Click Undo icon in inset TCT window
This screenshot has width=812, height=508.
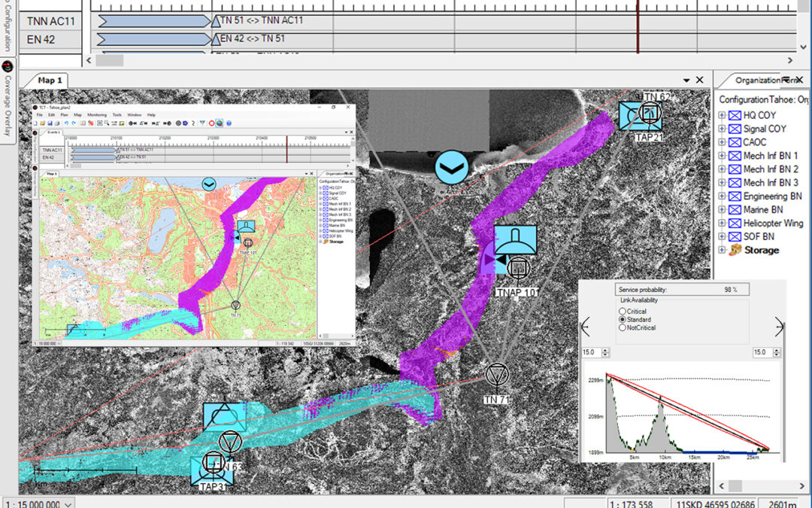(x=65, y=123)
